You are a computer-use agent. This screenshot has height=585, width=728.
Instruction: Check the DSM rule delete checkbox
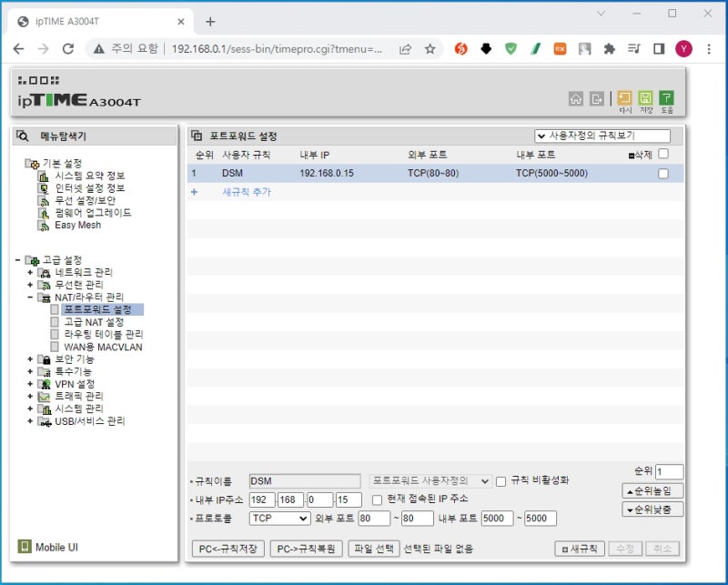tap(663, 174)
